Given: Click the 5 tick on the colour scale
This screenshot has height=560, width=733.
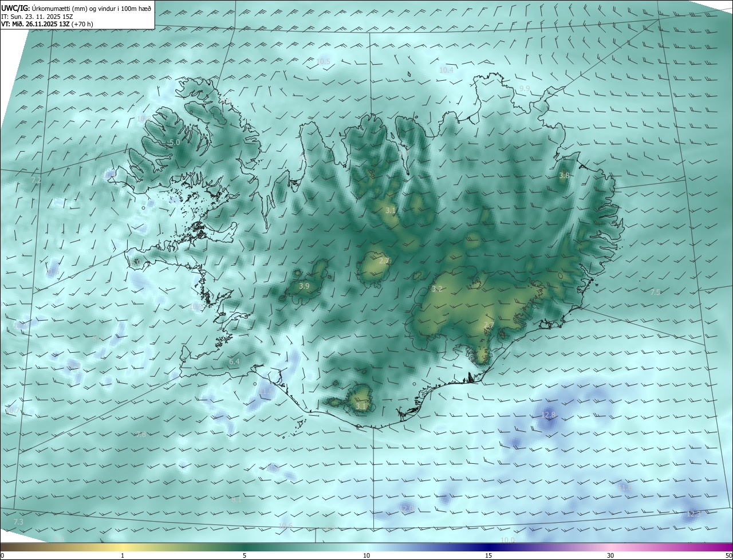Looking at the screenshot, I should click(245, 555).
